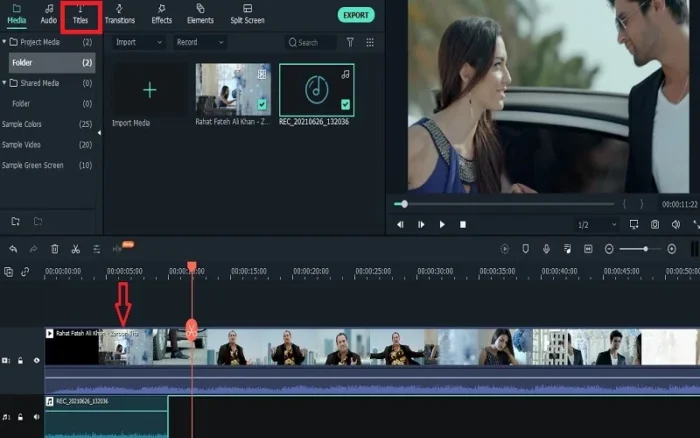Set mark-in point brace icon
This screenshot has width=700, height=438.
[625, 204]
